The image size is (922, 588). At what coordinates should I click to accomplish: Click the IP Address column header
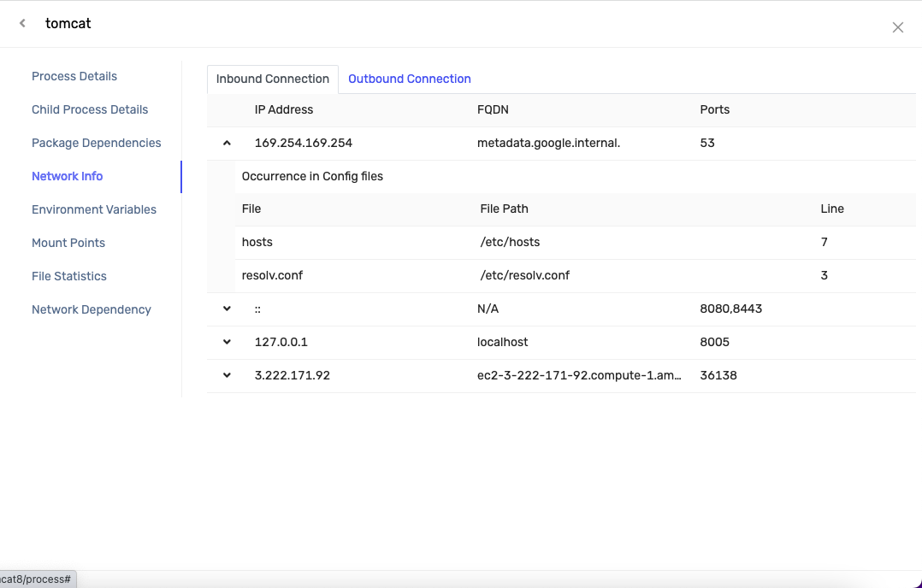click(x=283, y=110)
